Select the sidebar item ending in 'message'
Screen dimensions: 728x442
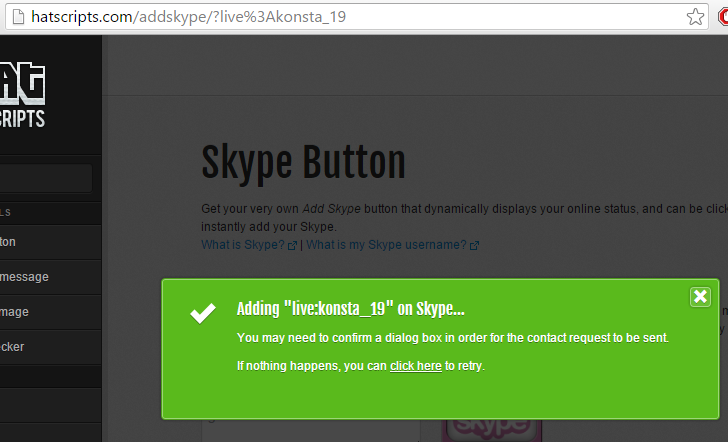[51, 277]
